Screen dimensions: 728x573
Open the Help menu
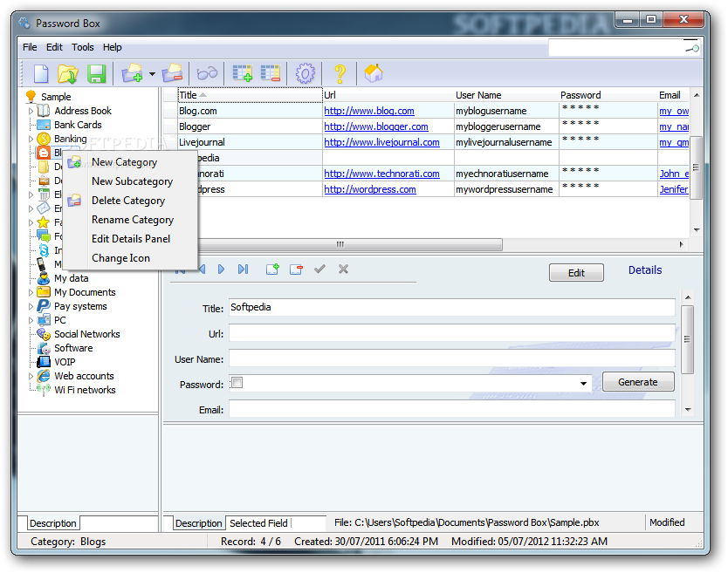113,47
